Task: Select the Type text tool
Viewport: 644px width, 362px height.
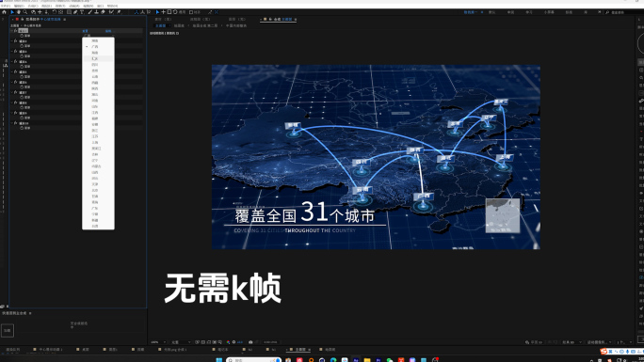Action: 82,12
